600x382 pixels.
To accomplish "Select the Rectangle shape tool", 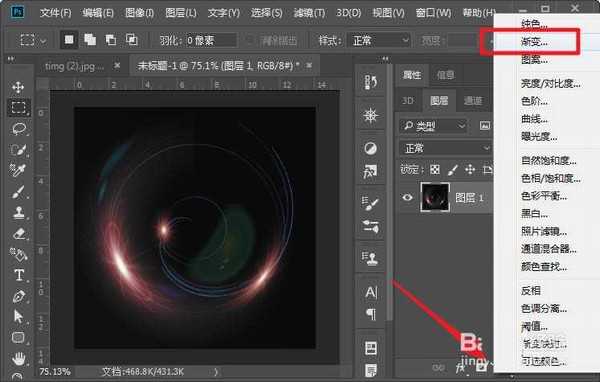I will click(x=18, y=338).
